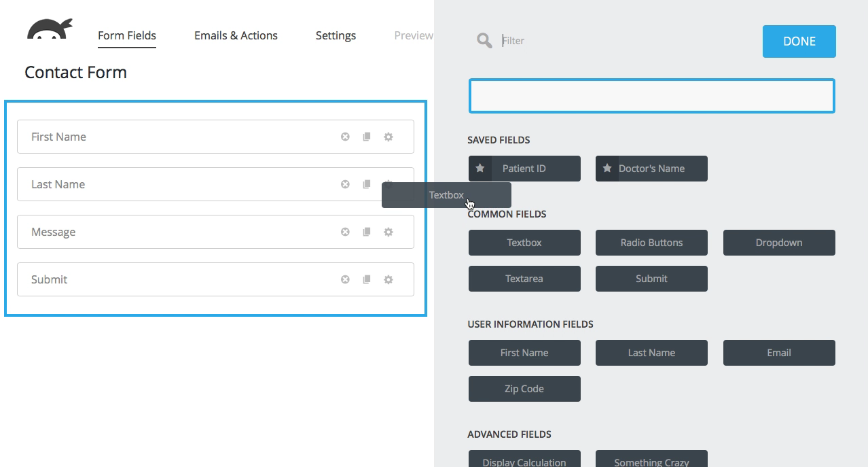Duplicate the Message field
Screen dimensions: 868x467
(x=367, y=232)
